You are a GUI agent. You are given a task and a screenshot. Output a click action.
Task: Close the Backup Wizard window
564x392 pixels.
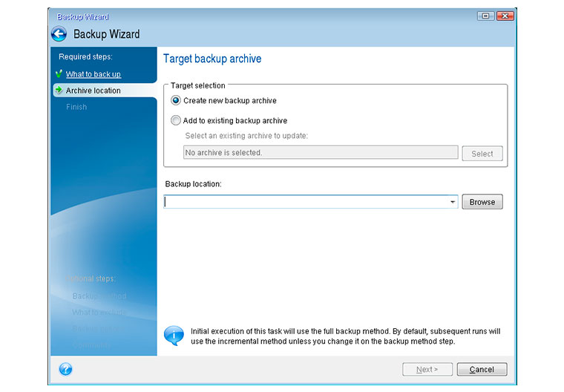tap(505, 16)
